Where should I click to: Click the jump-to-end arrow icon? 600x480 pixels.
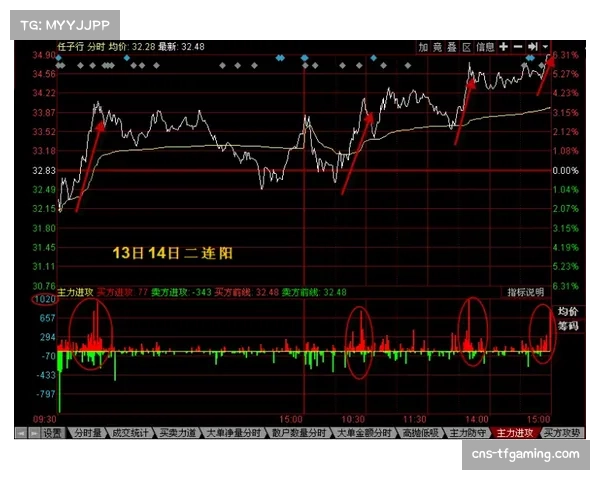[x=532, y=46]
